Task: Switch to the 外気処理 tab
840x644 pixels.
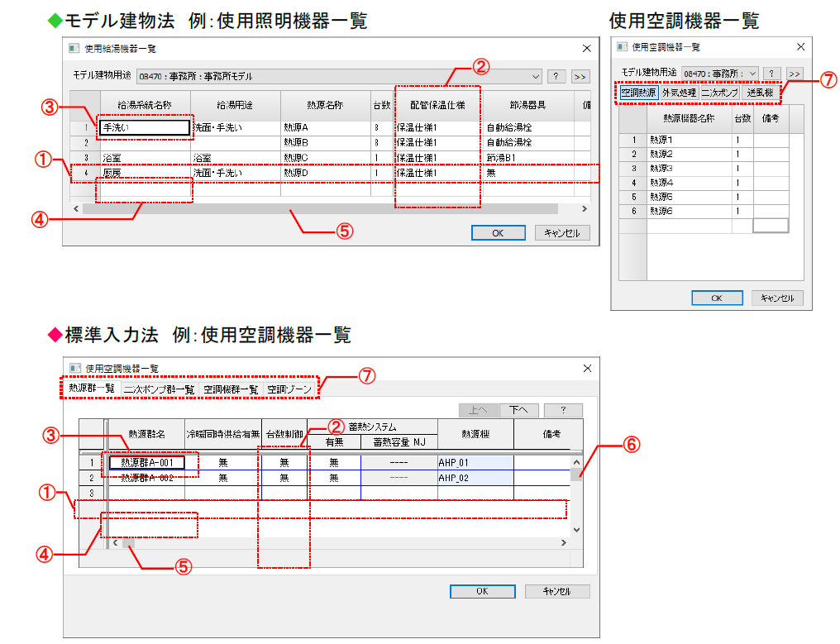Action: coord(679,93)
